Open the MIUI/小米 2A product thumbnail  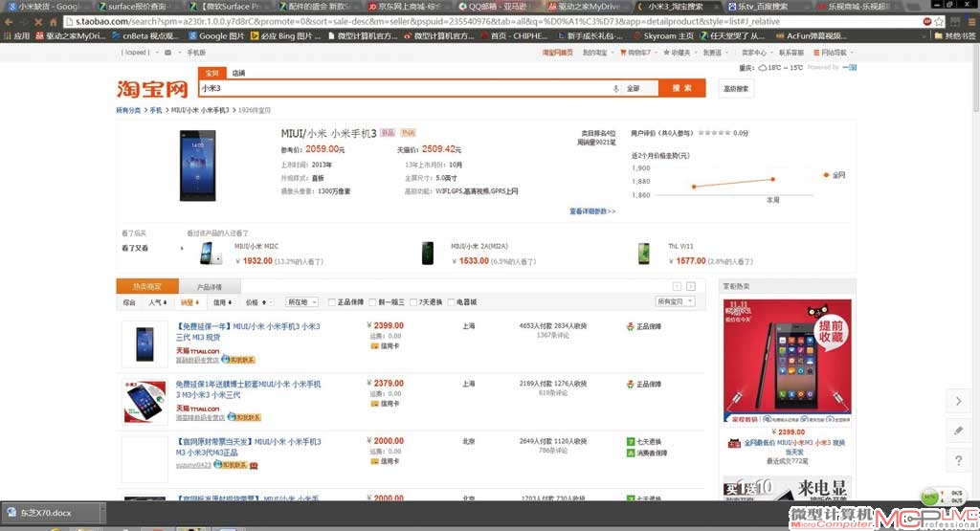pos(428,253)
